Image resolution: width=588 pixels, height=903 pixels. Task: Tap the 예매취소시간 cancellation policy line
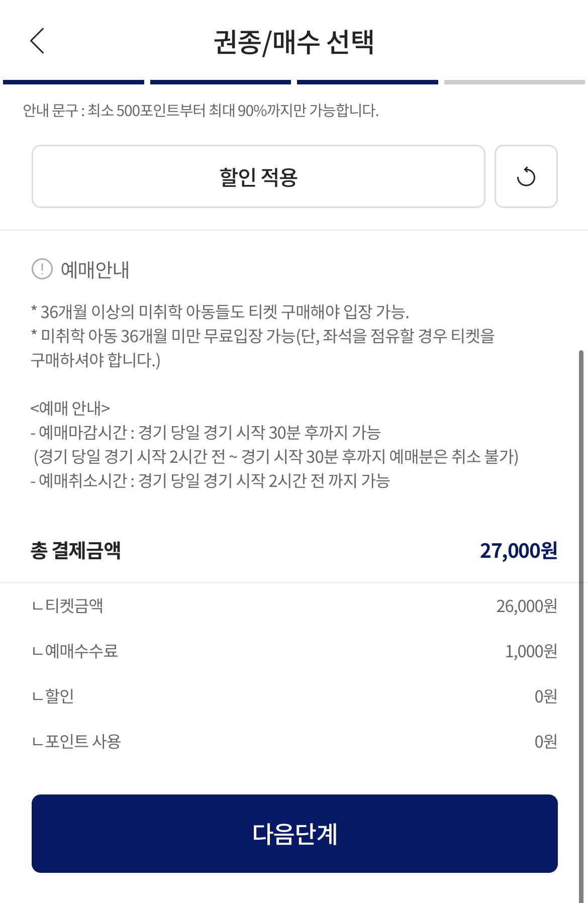pyautogui.click(x=211, y=481)
